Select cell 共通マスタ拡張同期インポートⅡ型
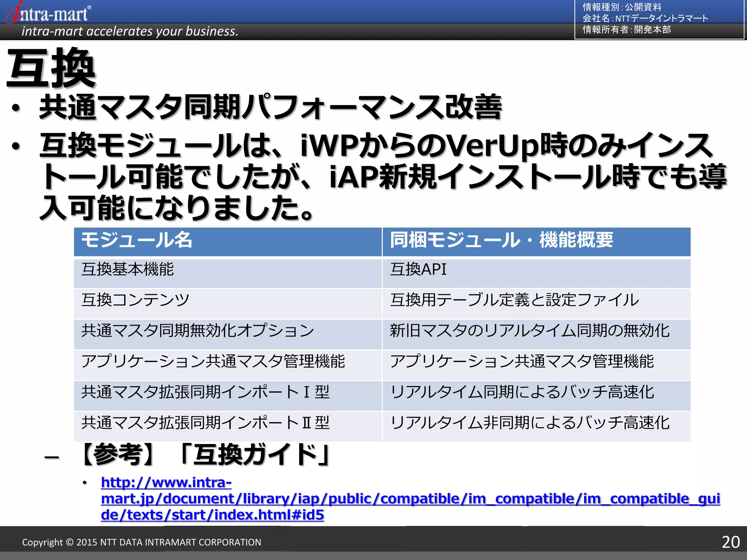747x560 pixels. (x=228, y=426)
